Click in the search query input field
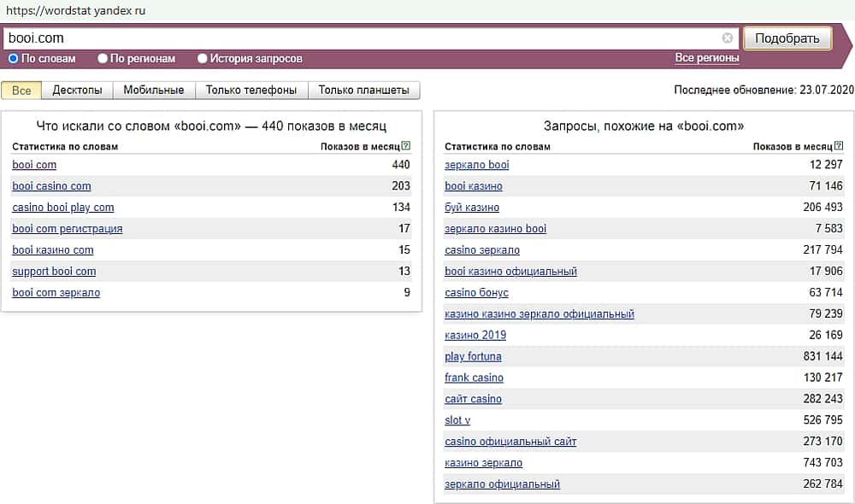Viewport: 855px width, 504px height. coord(359,38)
